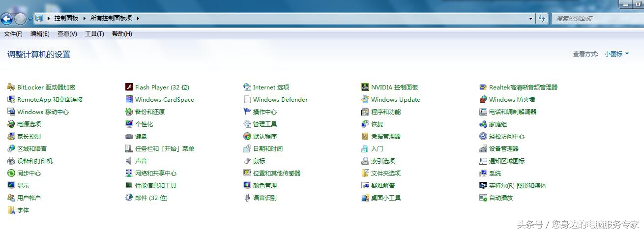Open the 编辑(E) menu
The height and width of the screenshot is (232, 644).
(x=40, y=34)
